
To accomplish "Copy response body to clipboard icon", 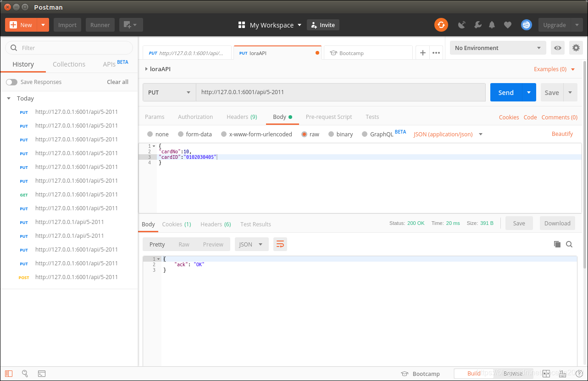I will point(557,244).
